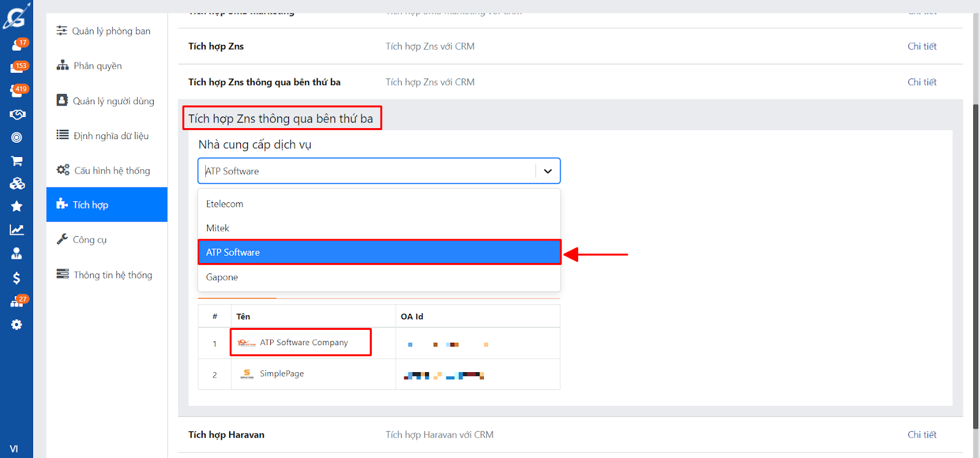
Task: Open the handshake deals icon
Action: click(17, 115)
